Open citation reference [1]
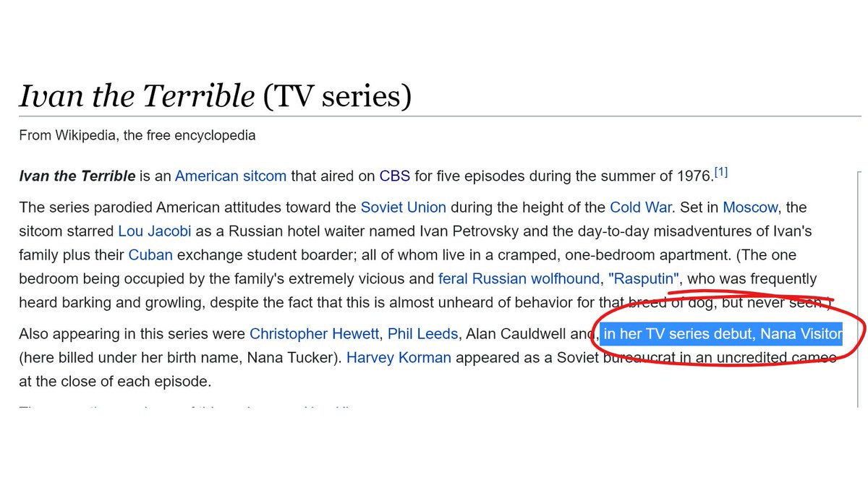 [721, 172]
